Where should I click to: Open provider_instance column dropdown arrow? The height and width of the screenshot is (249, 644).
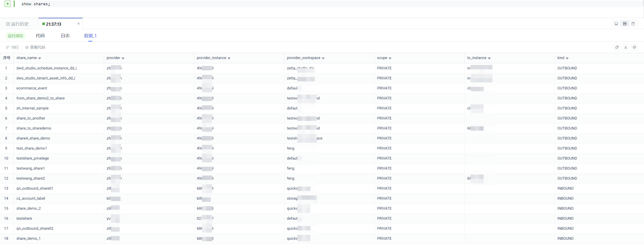tap(229, 58)
